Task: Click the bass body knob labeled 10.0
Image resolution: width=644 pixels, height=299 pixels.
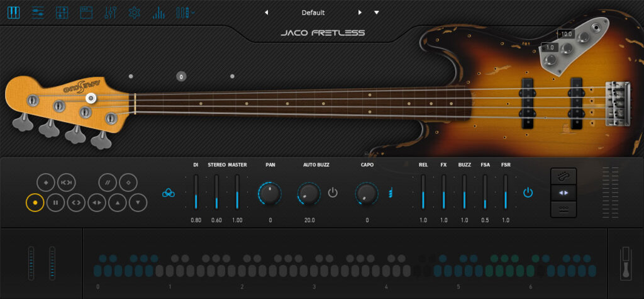Action: (x=567, y=49)
